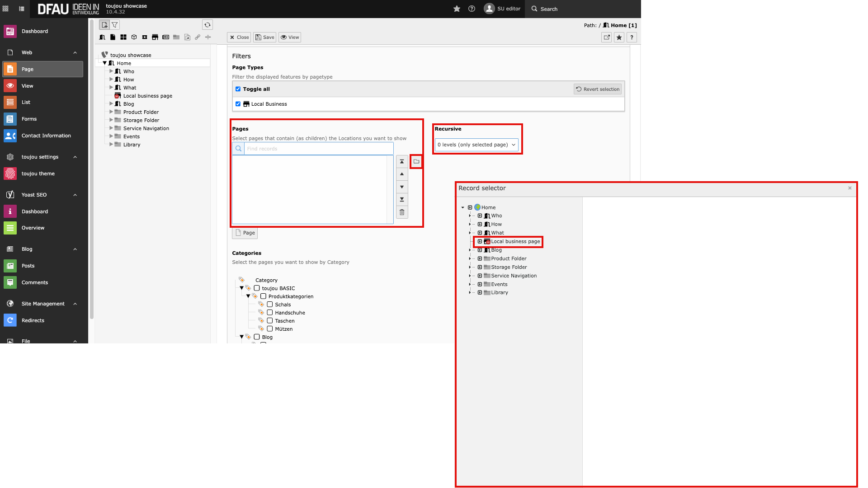868x488 pixels.
Task: Click the trash icon to remove selected page
Action: click(x=402, y=212)
